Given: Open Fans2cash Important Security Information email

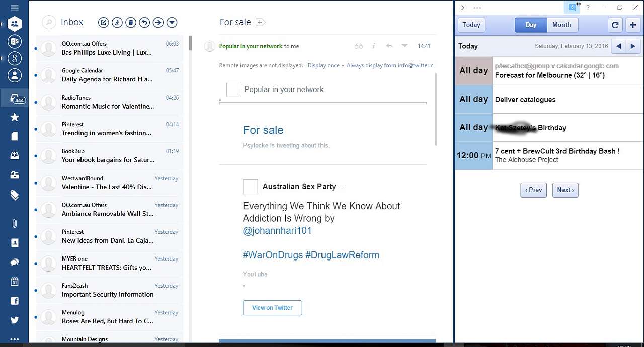Looking at the screenshot, I should 109,290.
